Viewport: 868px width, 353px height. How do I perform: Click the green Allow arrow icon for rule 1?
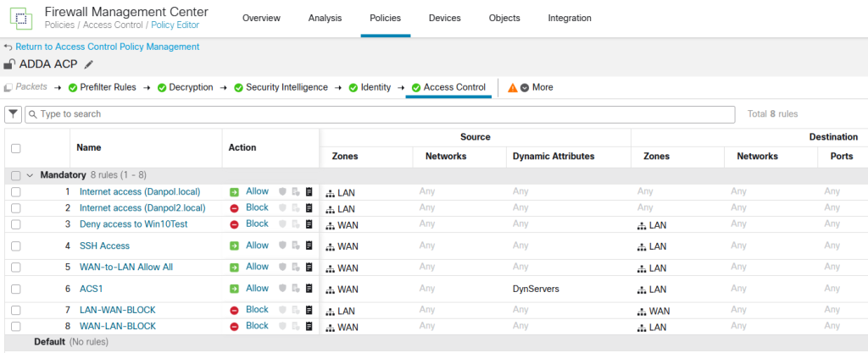[x=234, y=192]
